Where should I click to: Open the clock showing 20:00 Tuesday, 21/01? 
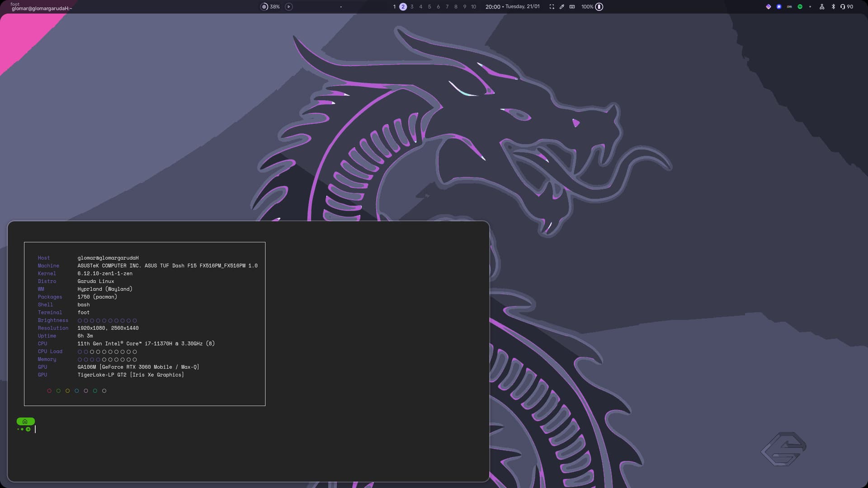(x=513, y=7)
